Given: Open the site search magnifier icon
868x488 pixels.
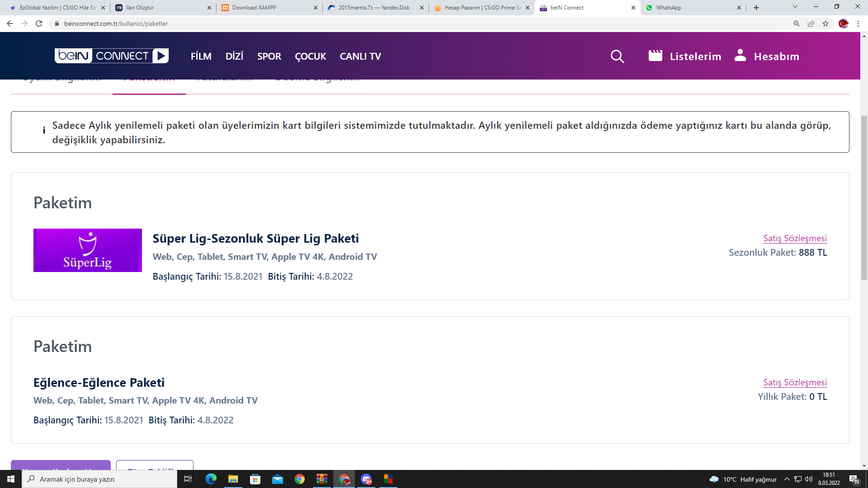Looking at the screenshot, I should pyautogui.click(x=617, y=56).
